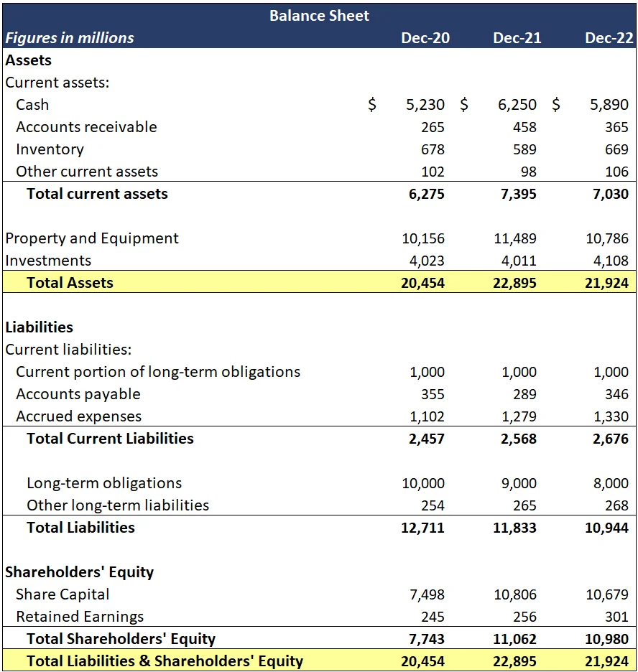Click Total current assets for Dec-22

point(609,194)
